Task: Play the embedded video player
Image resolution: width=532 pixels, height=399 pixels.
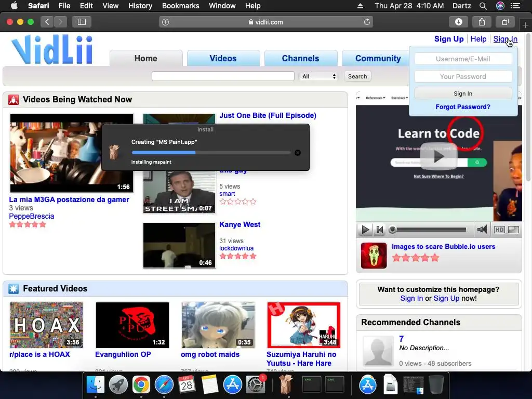Action: point(365,230)
